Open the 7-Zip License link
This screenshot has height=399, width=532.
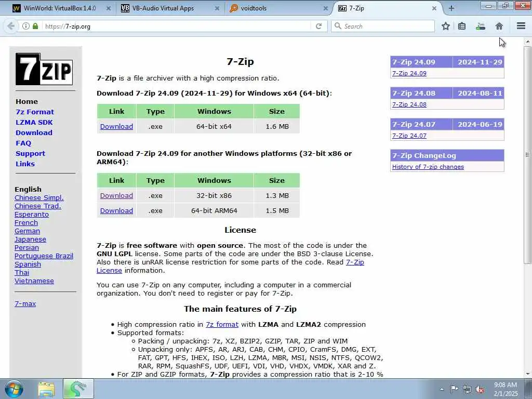[355, 262]
